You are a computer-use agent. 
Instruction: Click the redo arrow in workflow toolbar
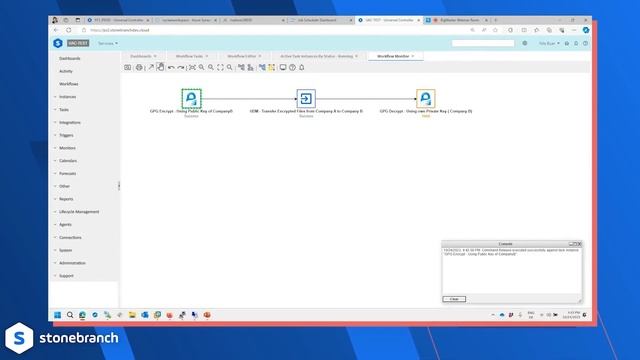pyautogui.click(x=180, y=67)
